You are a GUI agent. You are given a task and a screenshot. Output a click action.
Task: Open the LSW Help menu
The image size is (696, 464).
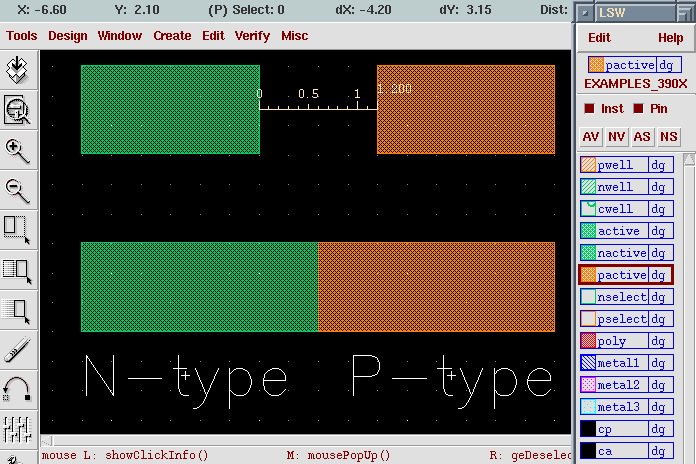(x=670, y=38)
